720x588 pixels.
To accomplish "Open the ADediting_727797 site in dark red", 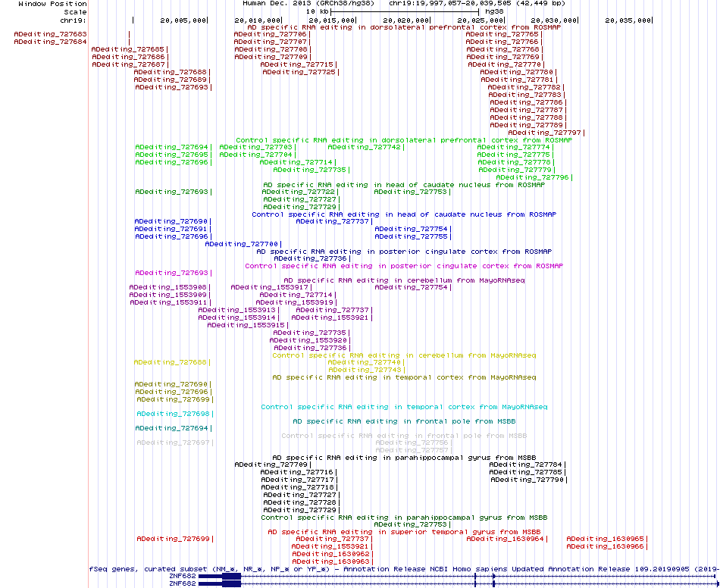I will 545,133.
